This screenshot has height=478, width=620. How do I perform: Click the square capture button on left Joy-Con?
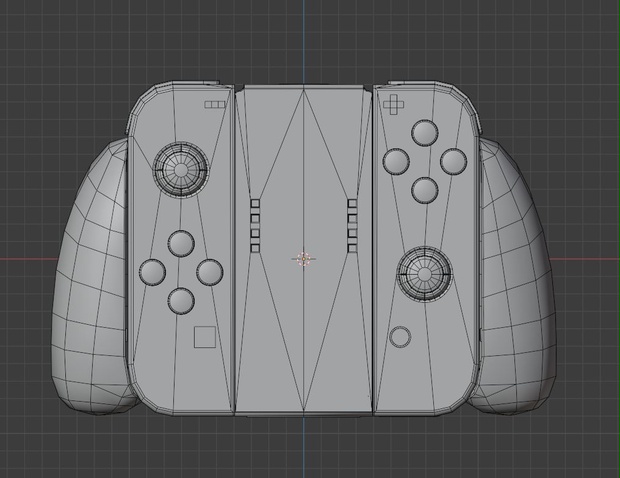pos(205,337)
